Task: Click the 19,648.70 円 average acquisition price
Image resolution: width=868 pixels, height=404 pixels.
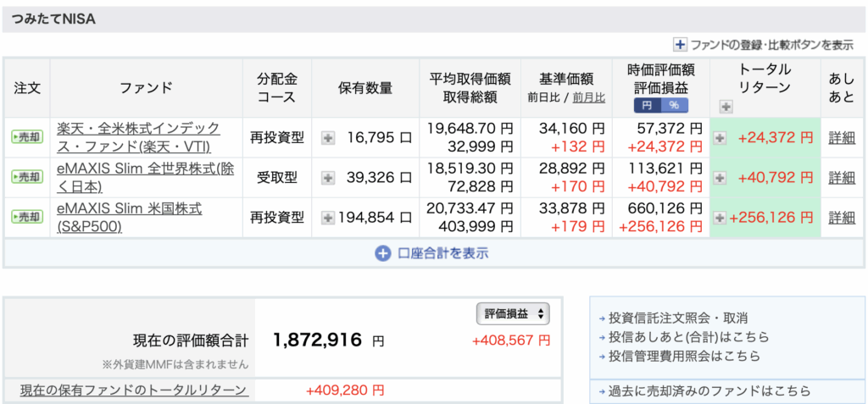Action: (470, 129)
